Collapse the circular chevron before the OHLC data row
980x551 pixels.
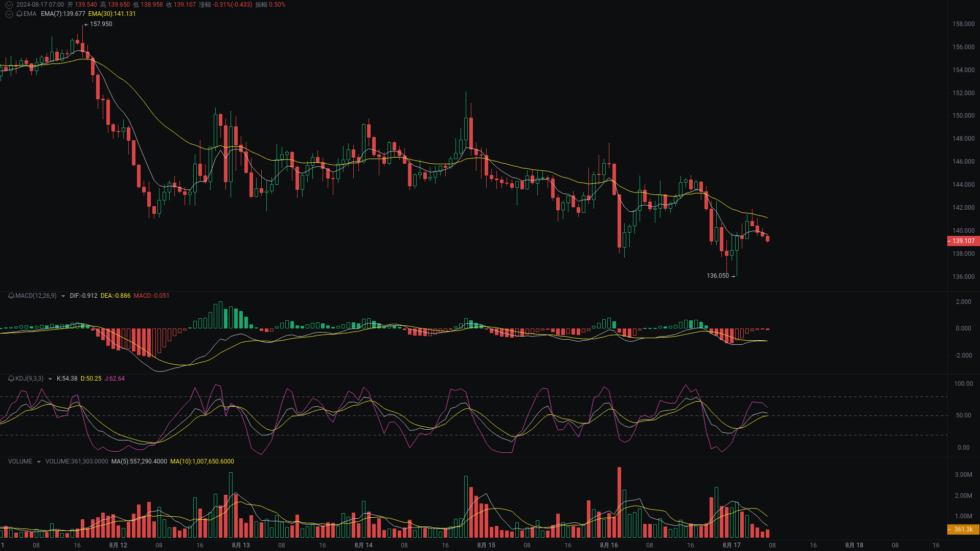(9, 5)
